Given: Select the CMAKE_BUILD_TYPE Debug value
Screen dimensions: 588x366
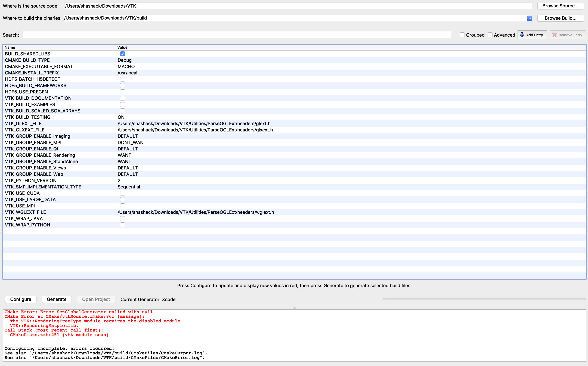Looking at the screenshot, I should 125,60.
